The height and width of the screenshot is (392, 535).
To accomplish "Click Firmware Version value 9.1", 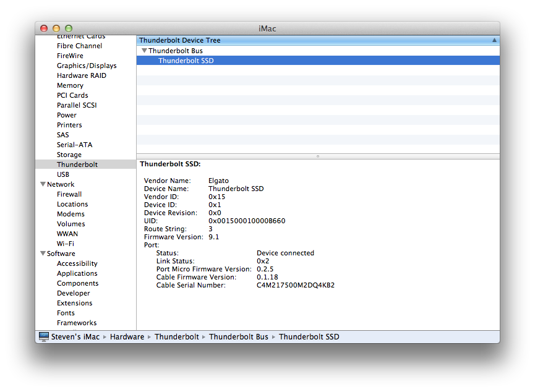I will (213, 237).
